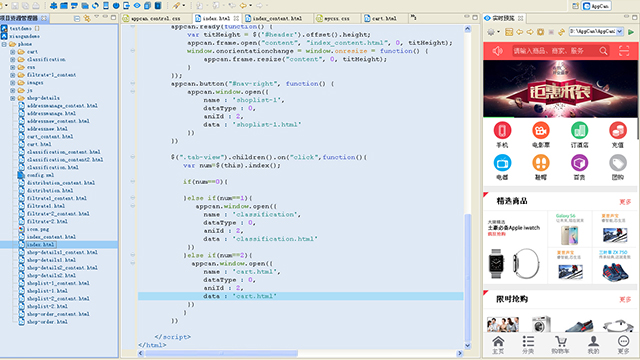The image size is (640, 360).
Task: Tap the blue 电器 TV appliance icon
Action: point(502,163)
